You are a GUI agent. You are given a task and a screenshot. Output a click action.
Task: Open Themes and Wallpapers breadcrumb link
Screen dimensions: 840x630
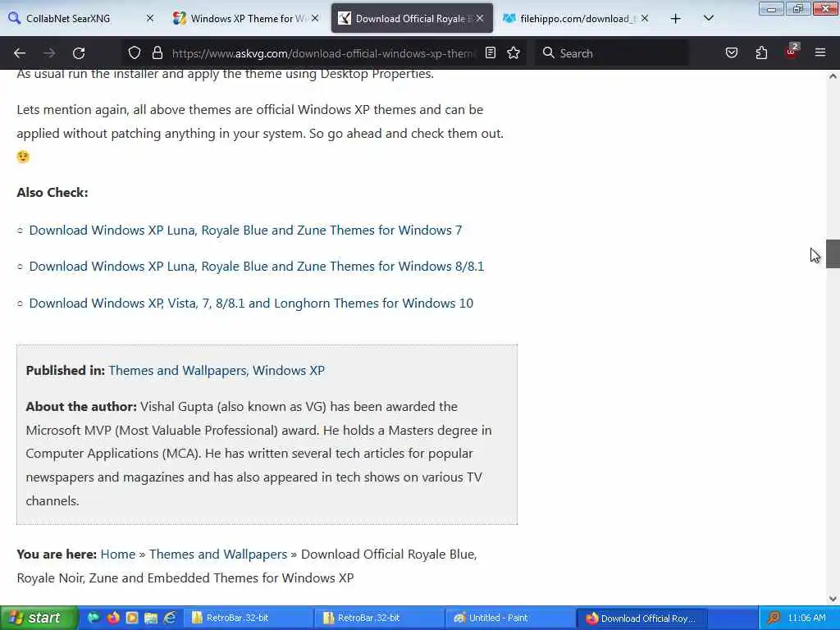pos(218,555)
